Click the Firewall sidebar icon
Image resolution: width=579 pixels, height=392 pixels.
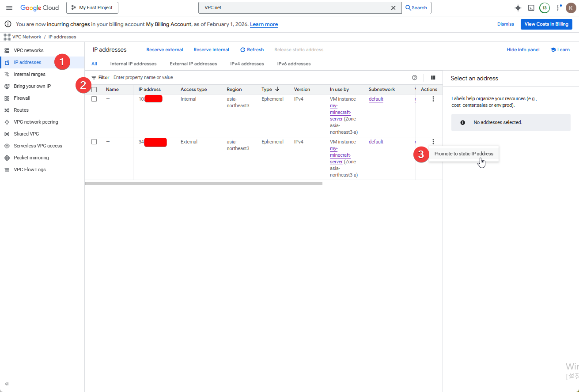[x=7, y=98]
